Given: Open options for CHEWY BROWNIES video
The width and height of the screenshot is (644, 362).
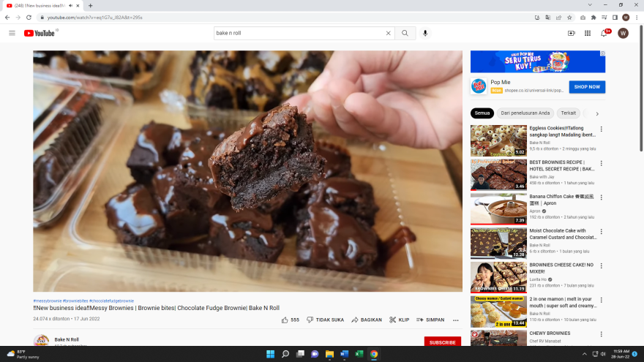Looking at the screenshot, I should pos(602,334).
